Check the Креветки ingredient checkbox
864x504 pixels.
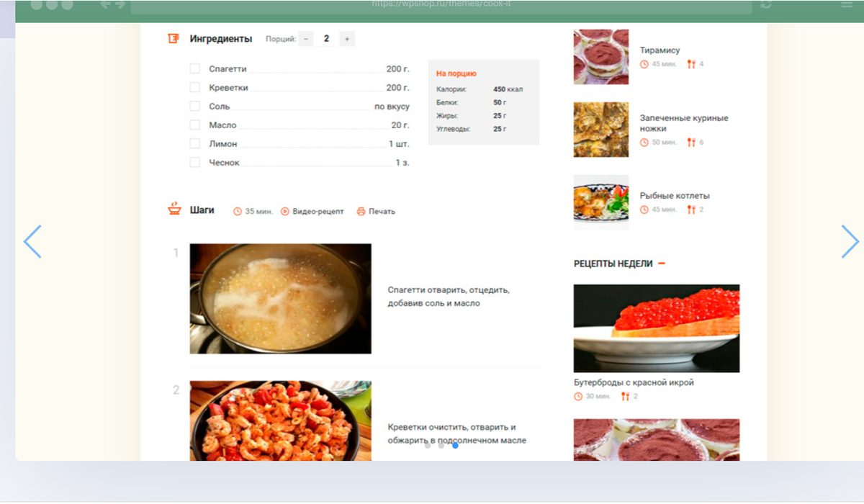(194, 87)
